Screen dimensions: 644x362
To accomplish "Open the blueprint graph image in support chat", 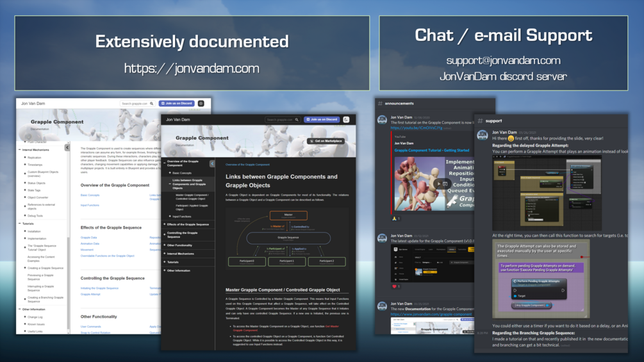I will click(547, 192).
